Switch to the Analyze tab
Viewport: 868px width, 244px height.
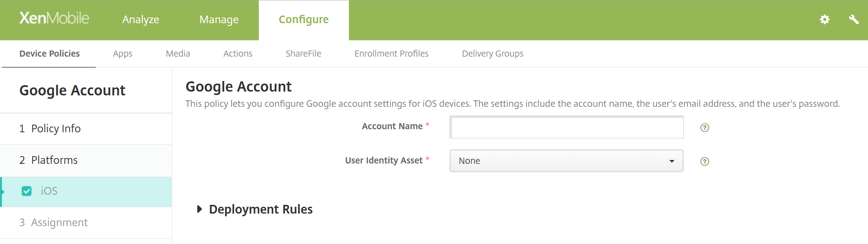[x=141, y=19]
